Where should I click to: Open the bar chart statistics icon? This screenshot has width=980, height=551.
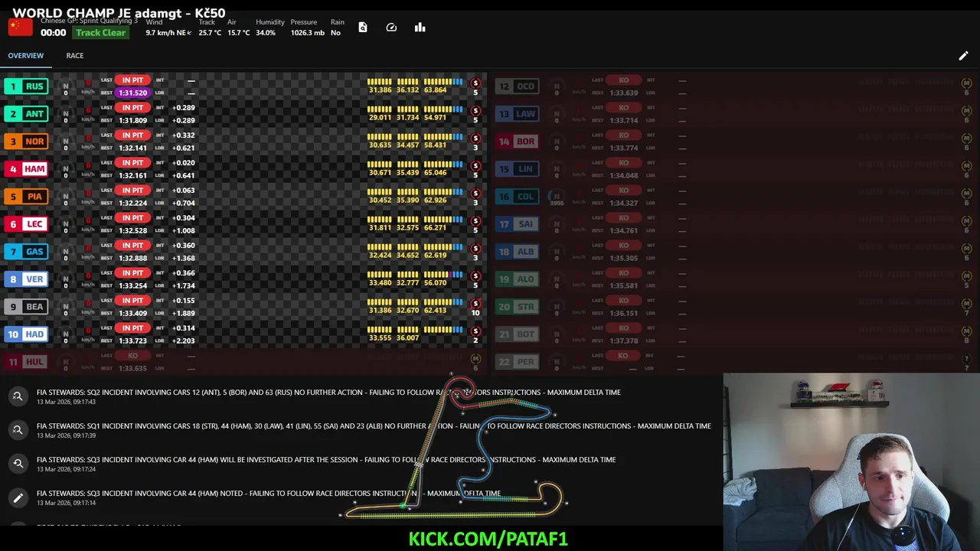(x=420, y=28)
